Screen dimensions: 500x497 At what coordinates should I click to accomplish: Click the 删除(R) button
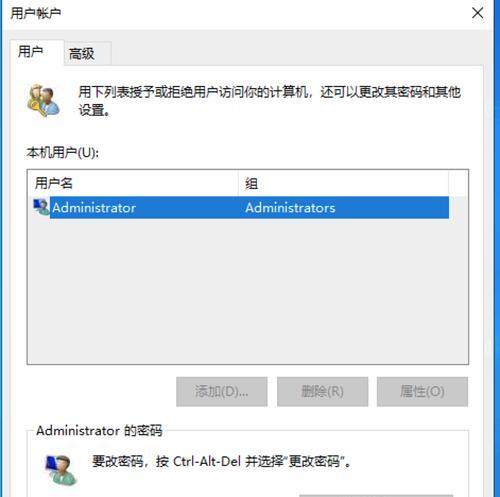coord(322,392)
